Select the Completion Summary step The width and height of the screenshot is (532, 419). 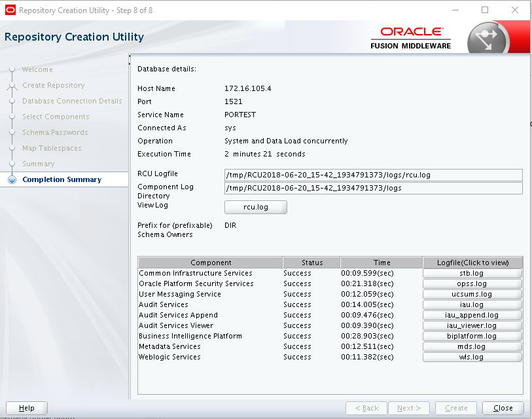(x=62, y=179)
